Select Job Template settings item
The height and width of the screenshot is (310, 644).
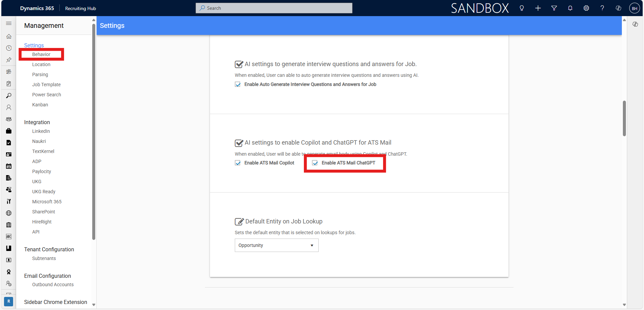click(x=46, y=85)
